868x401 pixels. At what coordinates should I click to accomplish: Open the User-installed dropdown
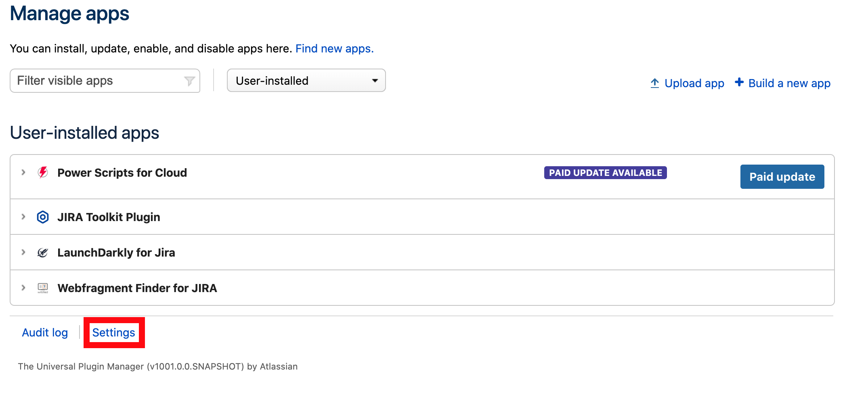point(306,81)
